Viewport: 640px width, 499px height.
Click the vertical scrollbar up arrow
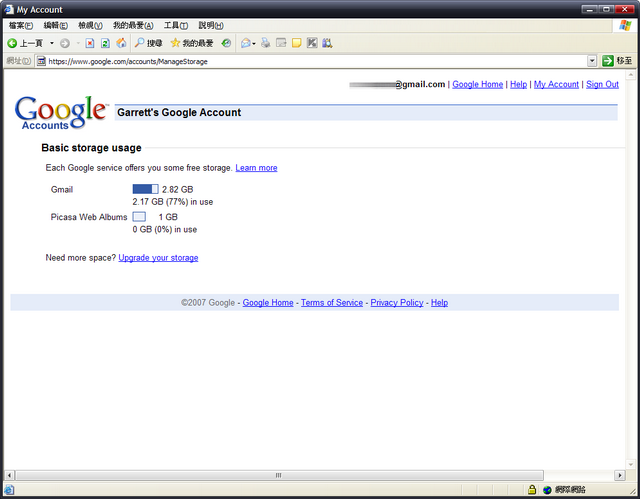[x=631, y=75]
